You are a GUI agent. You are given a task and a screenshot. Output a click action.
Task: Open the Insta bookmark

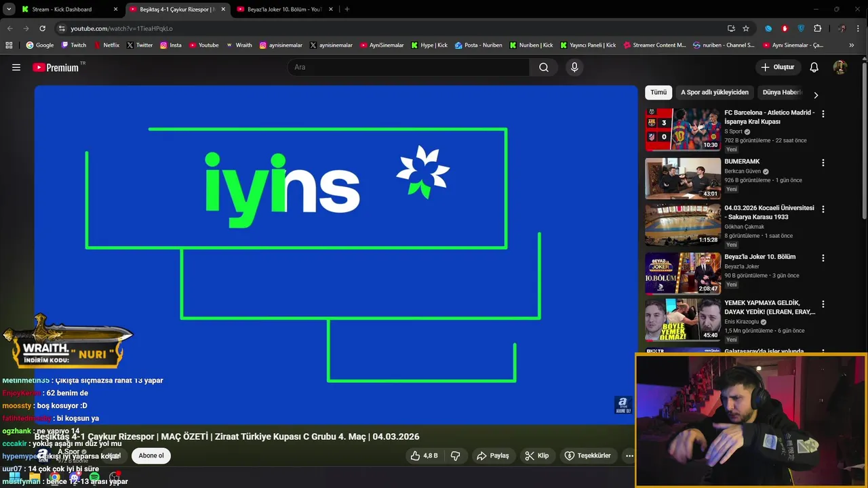tap(170, 45)
